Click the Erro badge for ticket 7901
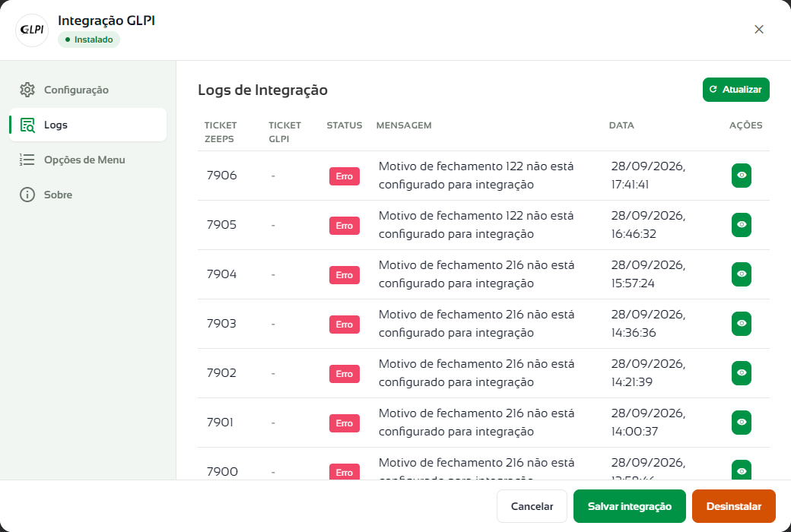The image size is (791, 532). [x=345, y=423]
